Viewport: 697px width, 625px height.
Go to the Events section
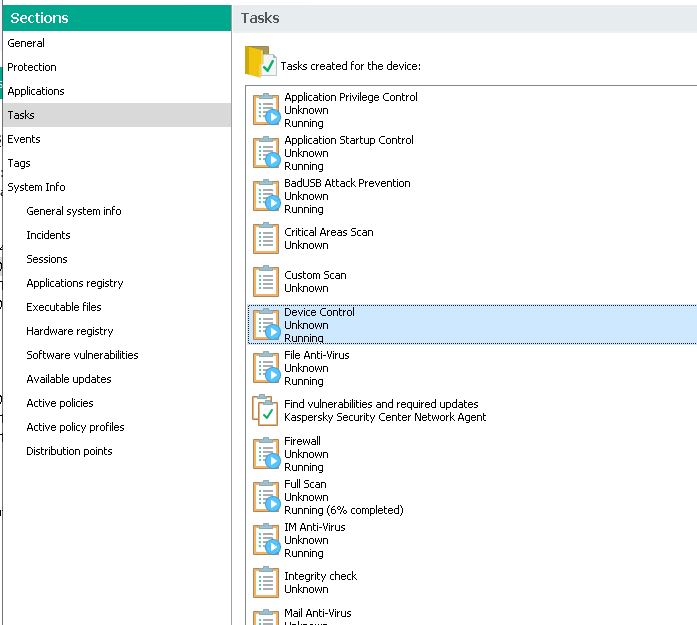coord(24,139)
